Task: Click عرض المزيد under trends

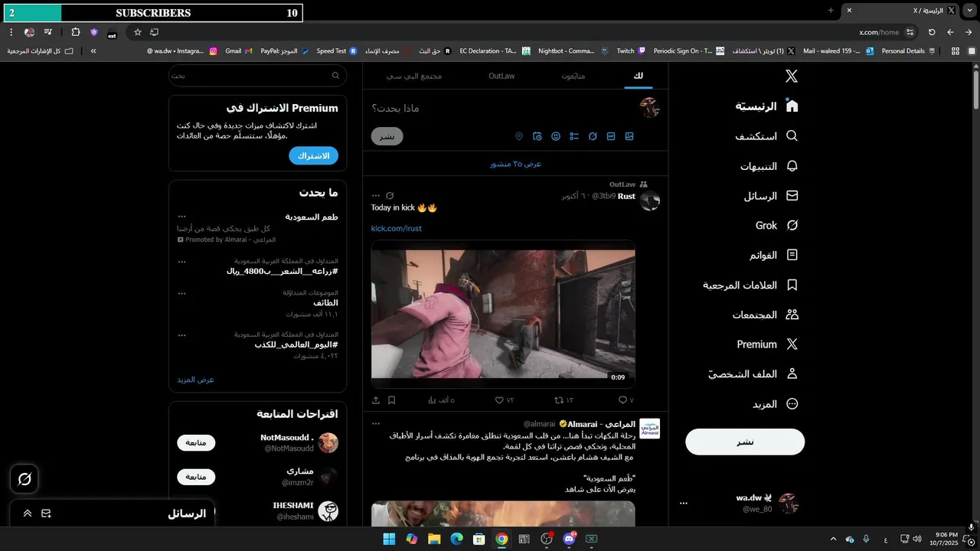Action: [x=196, y=380]
